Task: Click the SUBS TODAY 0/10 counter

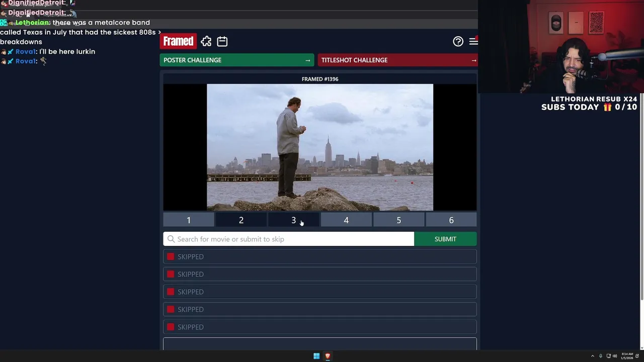Action: click(x=589, y=107)
